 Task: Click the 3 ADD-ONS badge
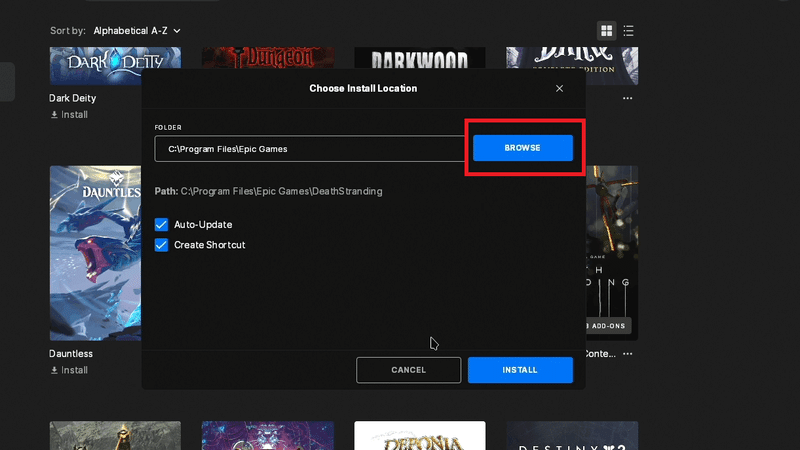(x=608, y=326)
